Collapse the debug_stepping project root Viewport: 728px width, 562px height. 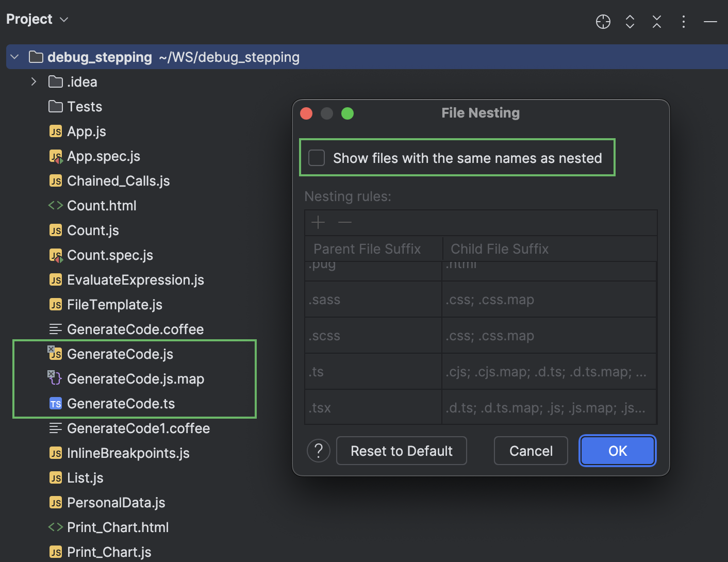click(14, 57)
